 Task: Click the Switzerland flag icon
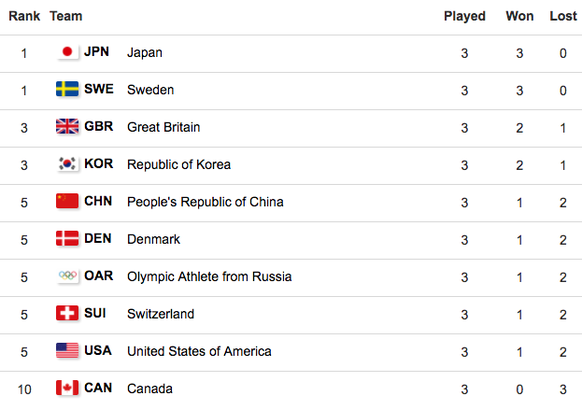(x=67, y=313)
